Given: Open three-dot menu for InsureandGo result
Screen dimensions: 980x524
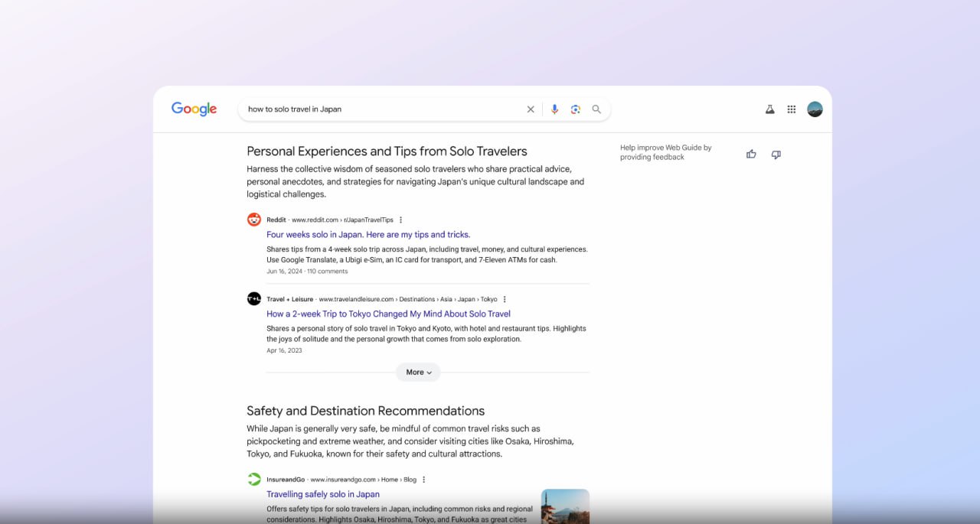Looking at the screenshot, I should pos(423,480).
